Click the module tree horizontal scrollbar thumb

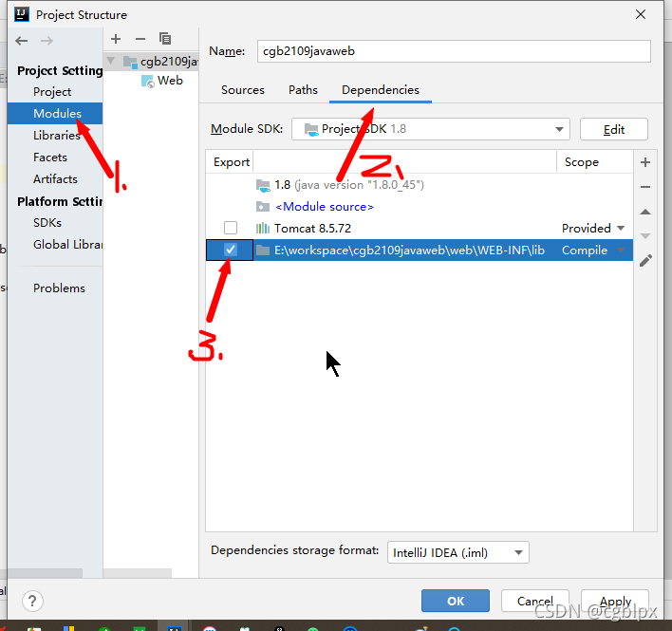click(138, 573)
